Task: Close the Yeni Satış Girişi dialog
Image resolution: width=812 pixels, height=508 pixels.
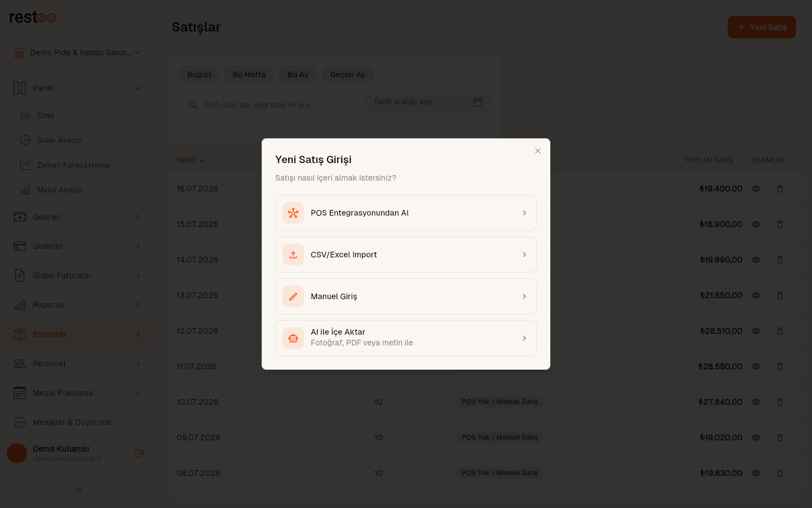Action: click(x=538, y=151)
